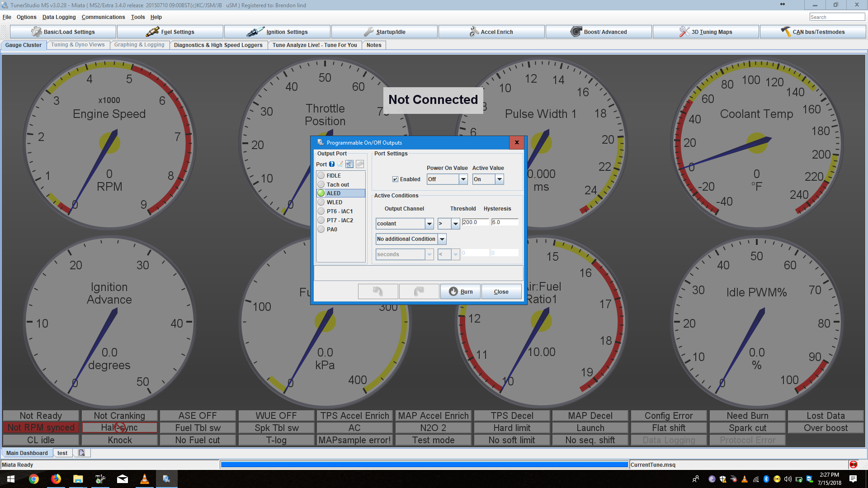Click the Port help question-mark icon
The width and height of the screenshot is (868, 488).
pos(332,164)
